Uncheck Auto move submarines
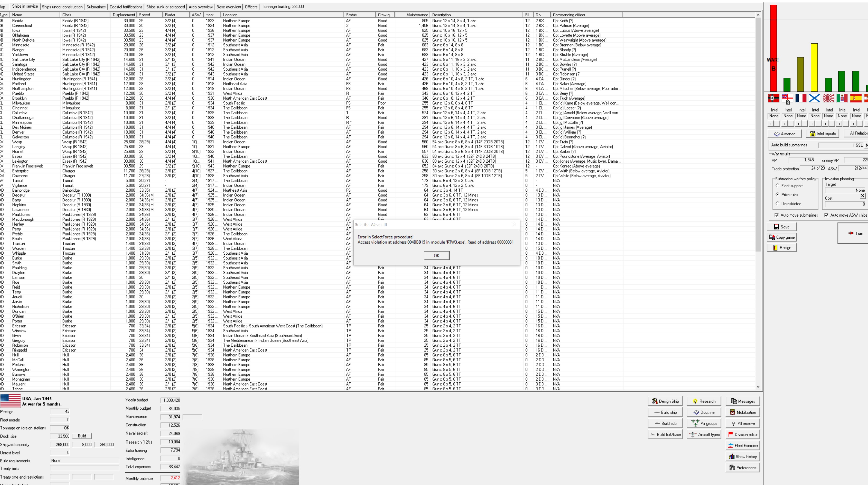Viewport: 868px width, 485px height. point(776,215)
